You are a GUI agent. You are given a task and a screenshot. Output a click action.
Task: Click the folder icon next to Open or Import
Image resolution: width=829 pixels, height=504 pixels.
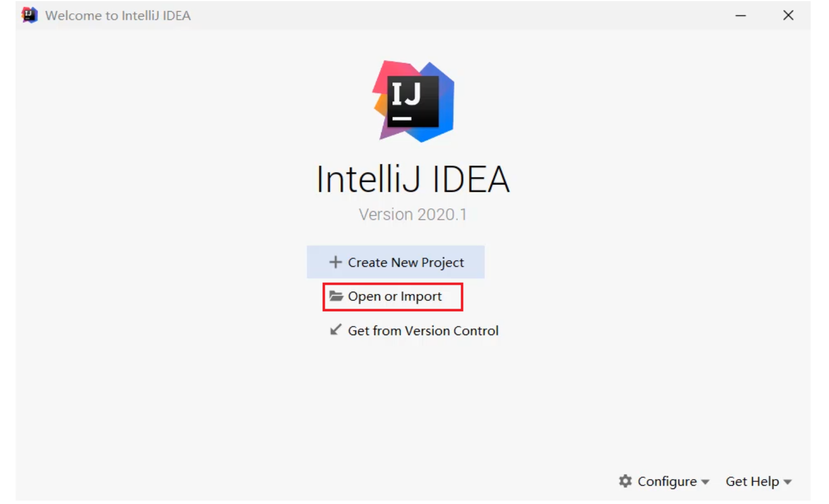tap(336, 296)
